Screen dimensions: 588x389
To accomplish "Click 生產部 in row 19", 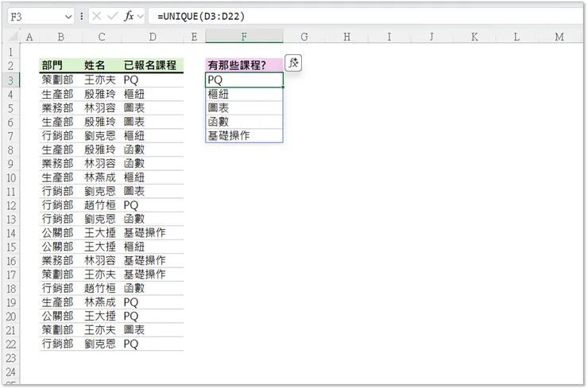I will point(57,302).
